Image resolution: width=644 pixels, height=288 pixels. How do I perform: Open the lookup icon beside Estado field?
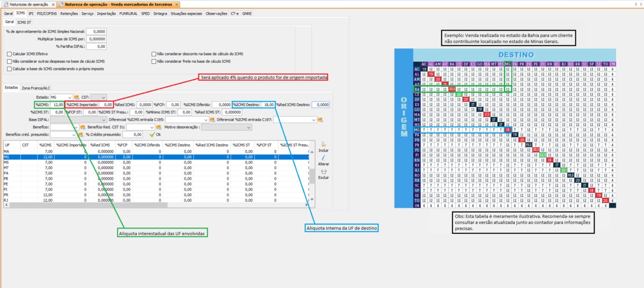pos(77,98)
